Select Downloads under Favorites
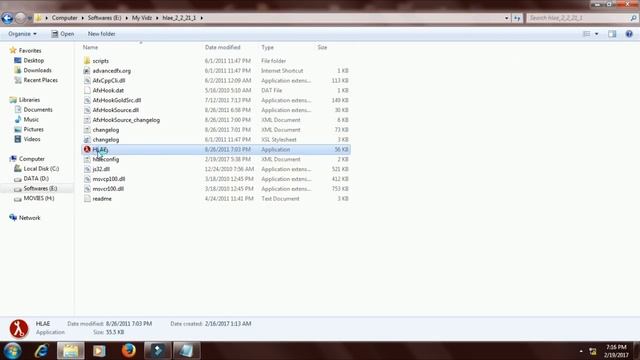Screen dimensions: 640x360 click(38, 70)
